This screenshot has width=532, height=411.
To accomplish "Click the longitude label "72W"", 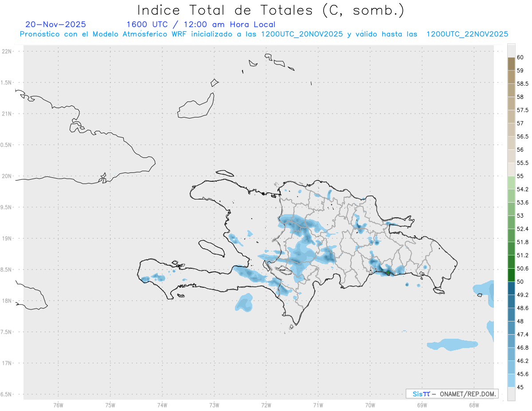I will coord(266,404).
